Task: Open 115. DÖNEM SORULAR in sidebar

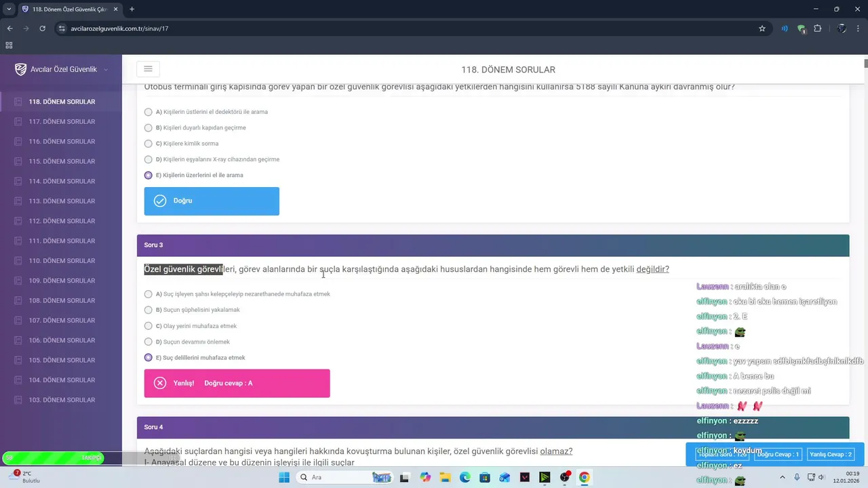Action: [61, 161]
